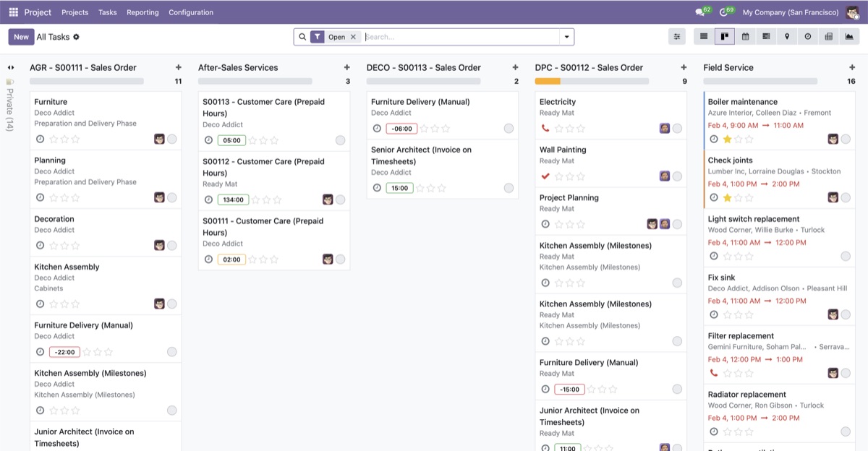Toggle state circle on the Electricity card

677,129
